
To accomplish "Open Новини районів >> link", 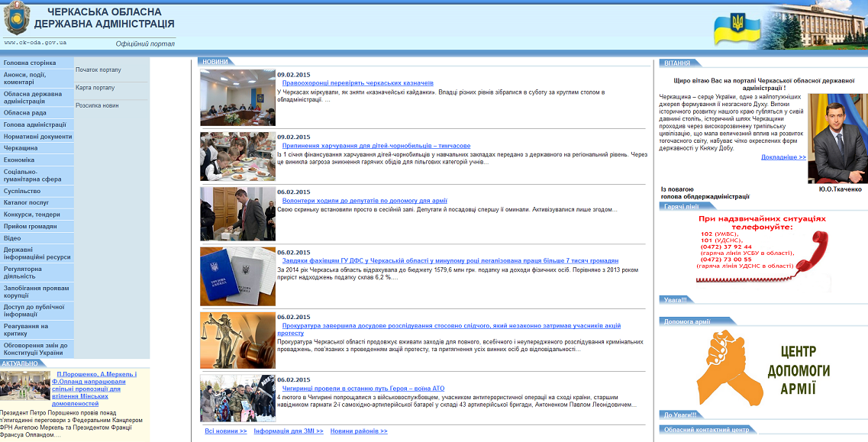I will tap(359, 431).
